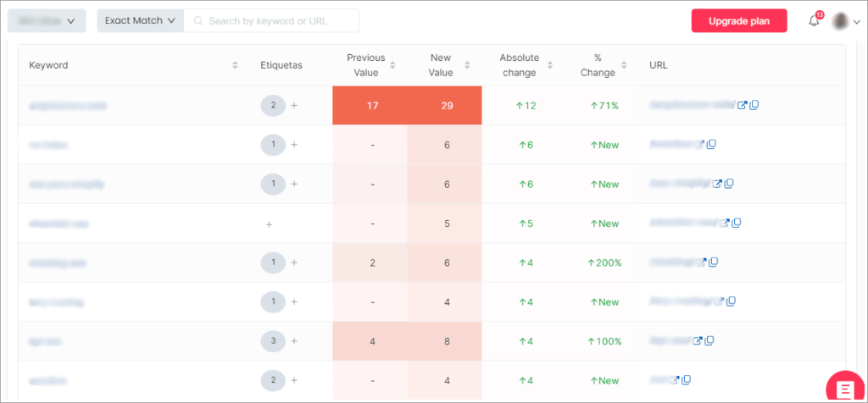This screenshot has height=403, width=868.
Task: Expand the blurred project selector dropdown
Action: click(x=47, y=20)
